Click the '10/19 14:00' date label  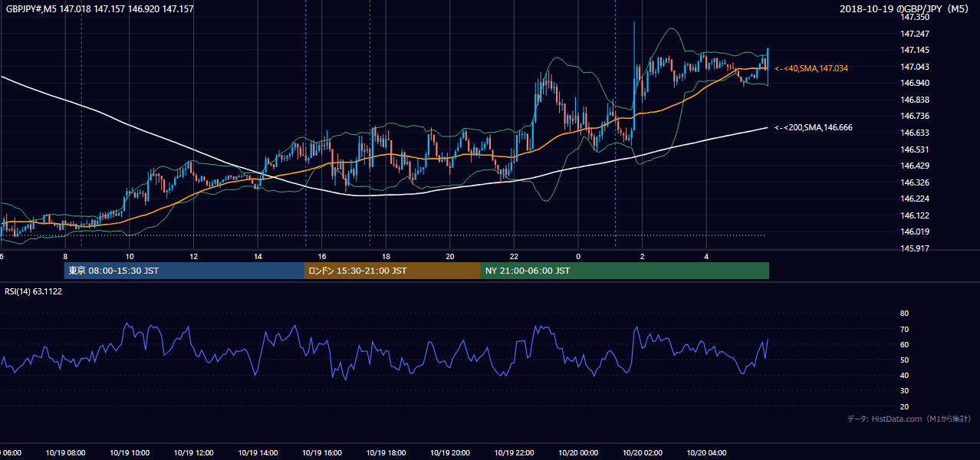click(258, 453)
